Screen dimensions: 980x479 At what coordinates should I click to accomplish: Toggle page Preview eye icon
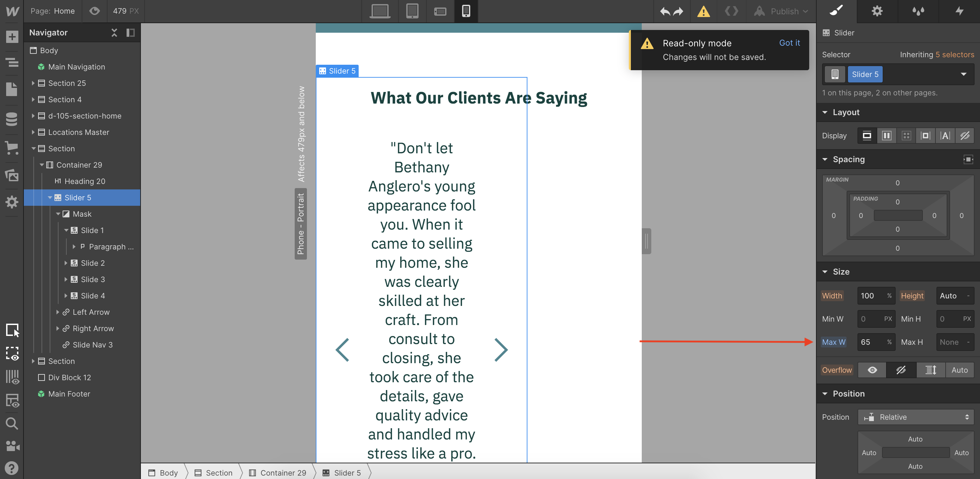pyautogui.click(x=94, y=11)
